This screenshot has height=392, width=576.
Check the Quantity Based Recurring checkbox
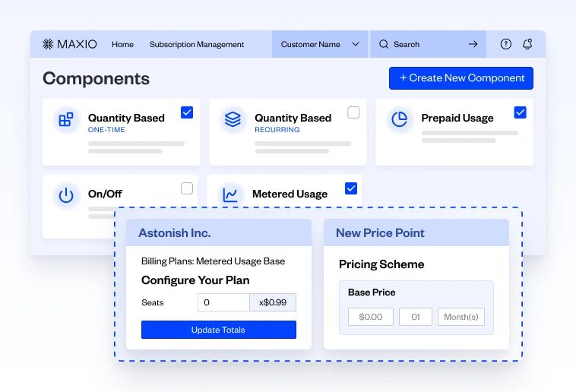pos(353,112)
